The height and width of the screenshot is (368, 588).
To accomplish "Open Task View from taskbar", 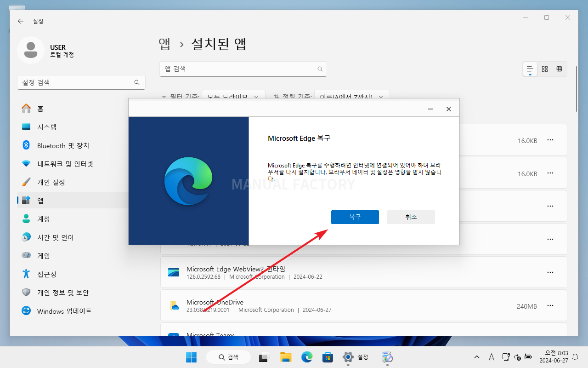I will [x=263, y=357].
